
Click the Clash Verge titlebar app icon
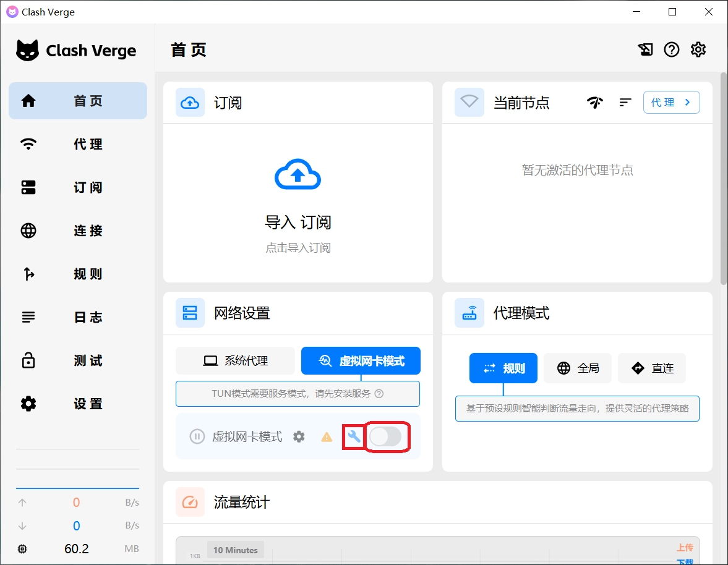point(12,12)
